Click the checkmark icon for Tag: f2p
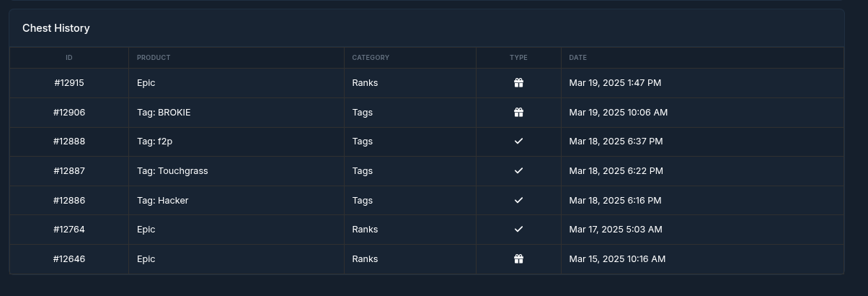 (x=518, y=142)
